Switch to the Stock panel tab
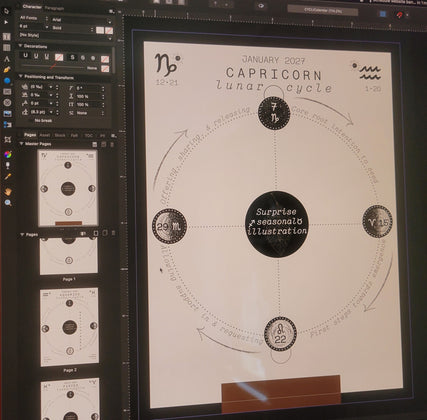Viewport: 427px width, 420px height. 60,135
